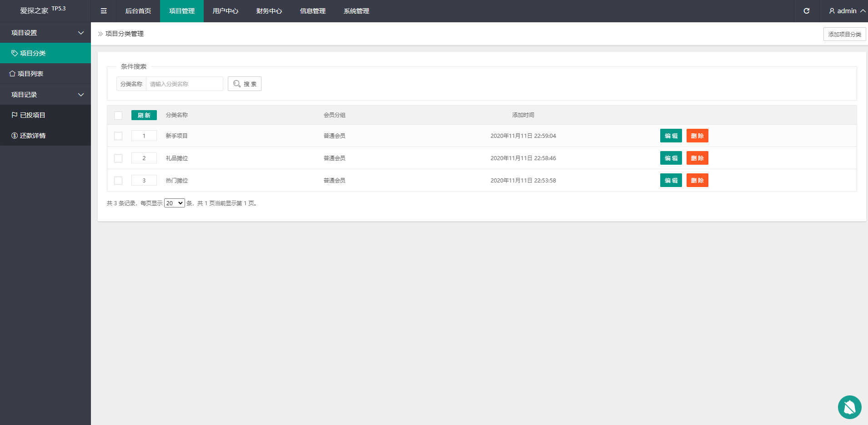The image size is (868, 425).
Task: Click the admin user profile icon
Action: point(832,11)
